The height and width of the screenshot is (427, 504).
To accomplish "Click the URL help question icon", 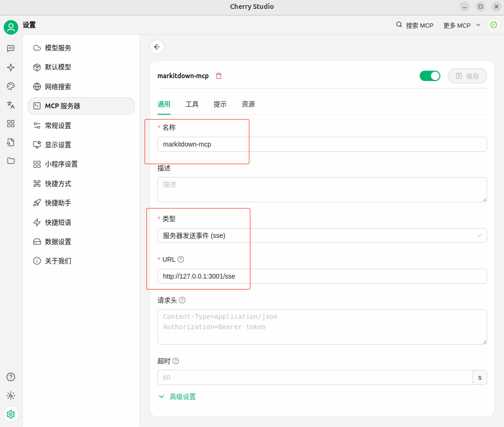I will (181, 259).
